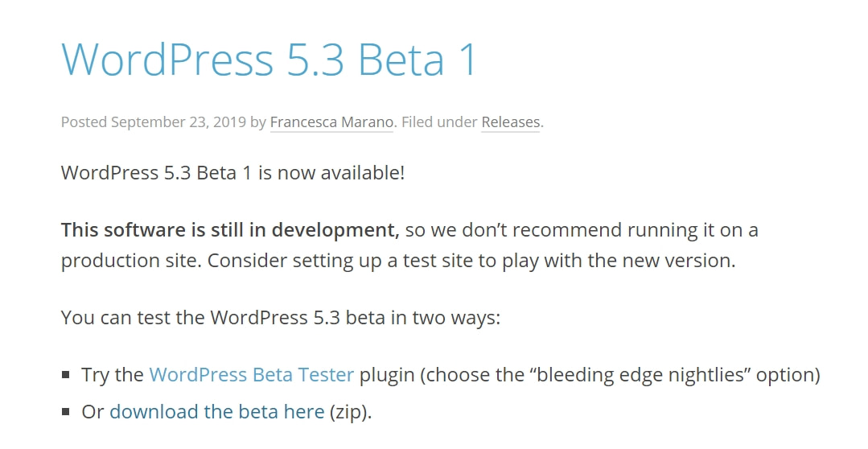Click the square bullet before Try the
Screen dimensions: 868x449
[x=65, y=375]
